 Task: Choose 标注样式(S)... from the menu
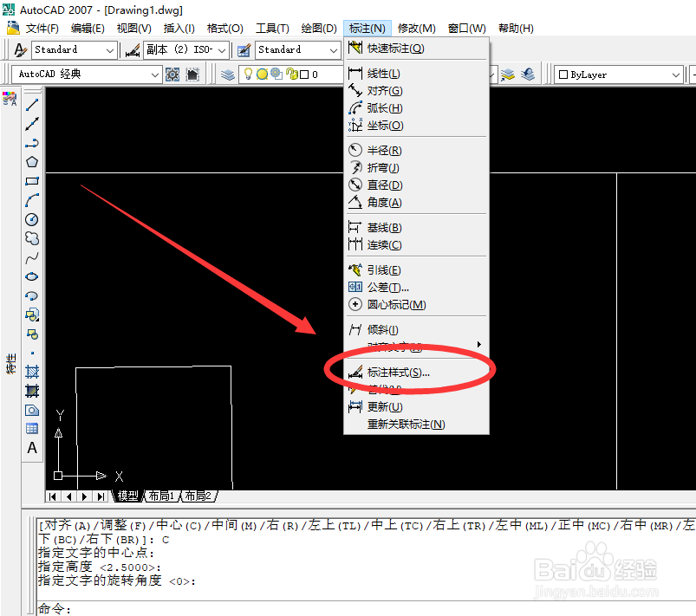[x=417, y=373]
